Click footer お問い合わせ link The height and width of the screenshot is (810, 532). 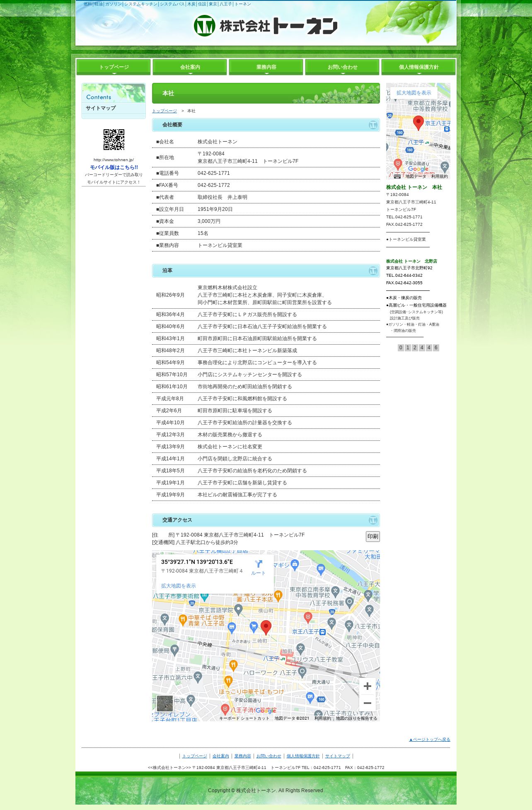(268, 756)
